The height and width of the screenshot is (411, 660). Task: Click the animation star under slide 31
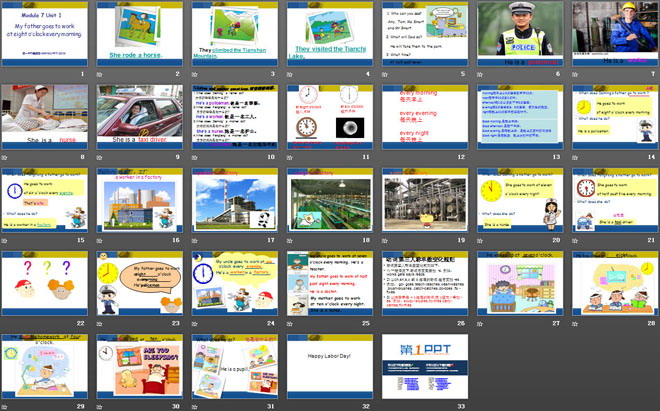[x=195, y=407]
